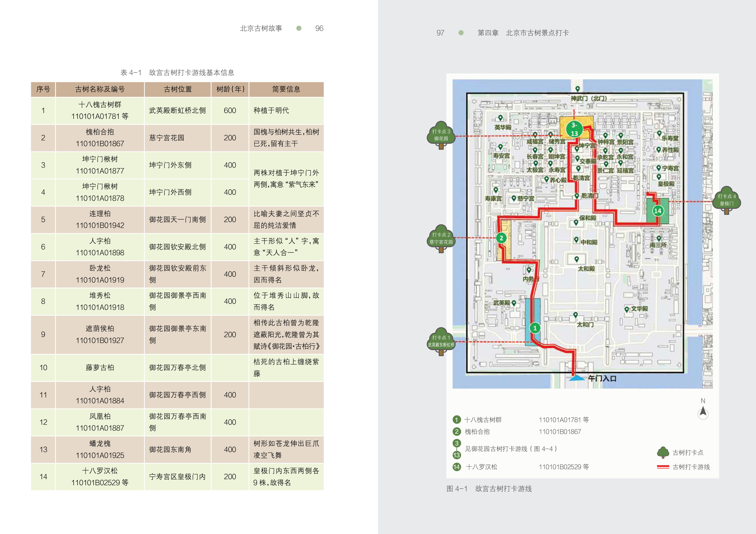The height and width of the screenshot is (534, 756).
Task: Click the 打卡点 3 御花园 tree icon
Action: pyautogui.click(x=441, y=135)
